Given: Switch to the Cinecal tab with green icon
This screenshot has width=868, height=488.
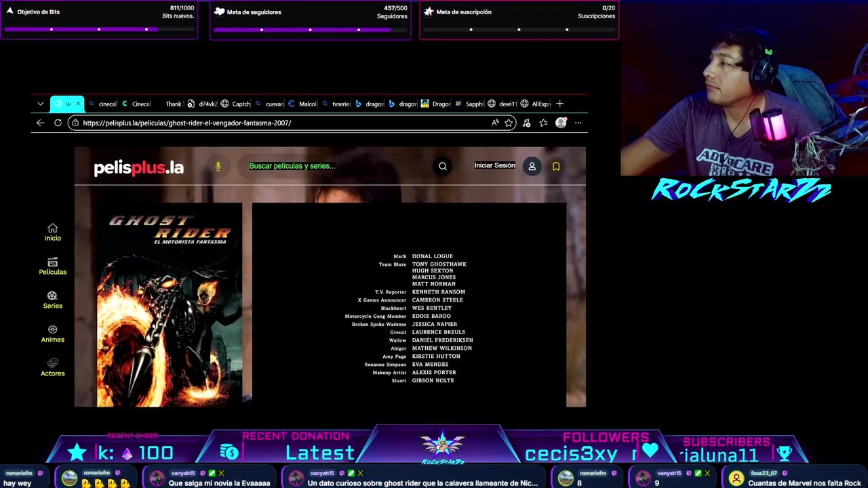Looking at the screenshot, I should (x=136, y=104).
